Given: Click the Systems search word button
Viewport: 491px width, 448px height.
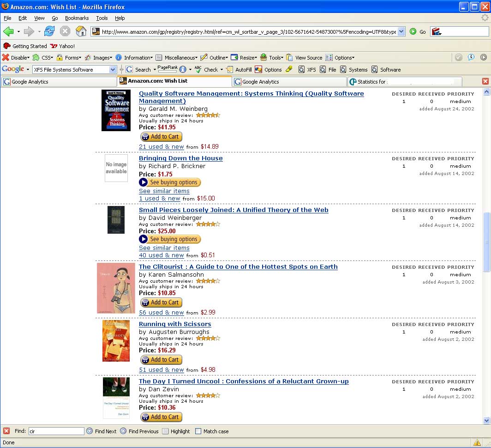Looking at the screenshot, I should point(354,70).
